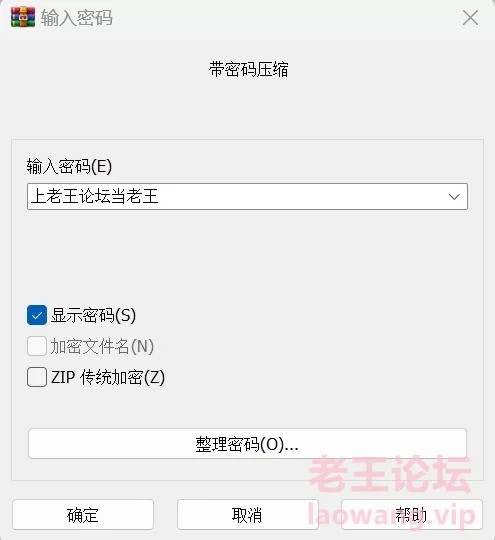
Task: Click the 输入密码 window title text
Action: tap(76, 18)
